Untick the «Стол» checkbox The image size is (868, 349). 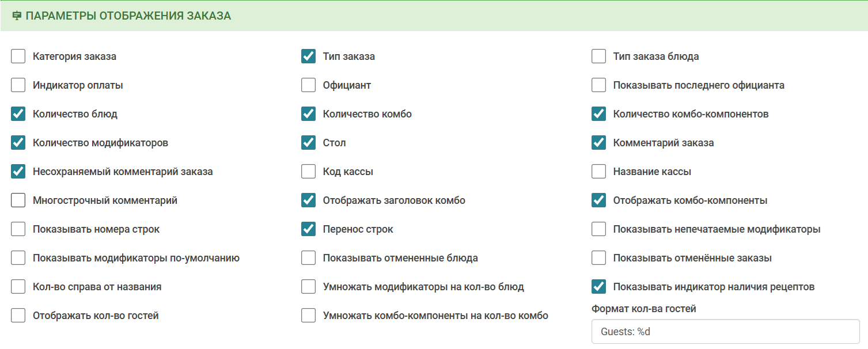(x=309, y=143)
